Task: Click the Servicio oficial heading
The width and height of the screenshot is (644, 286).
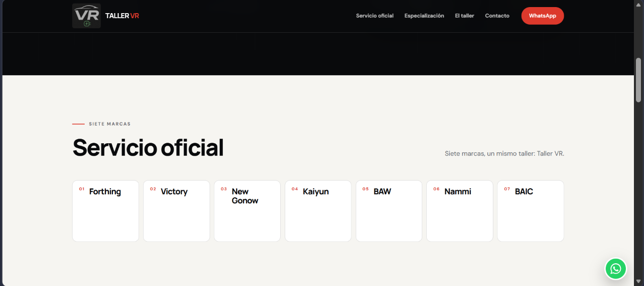Action: pyautogui.click(x=148, y=148)
